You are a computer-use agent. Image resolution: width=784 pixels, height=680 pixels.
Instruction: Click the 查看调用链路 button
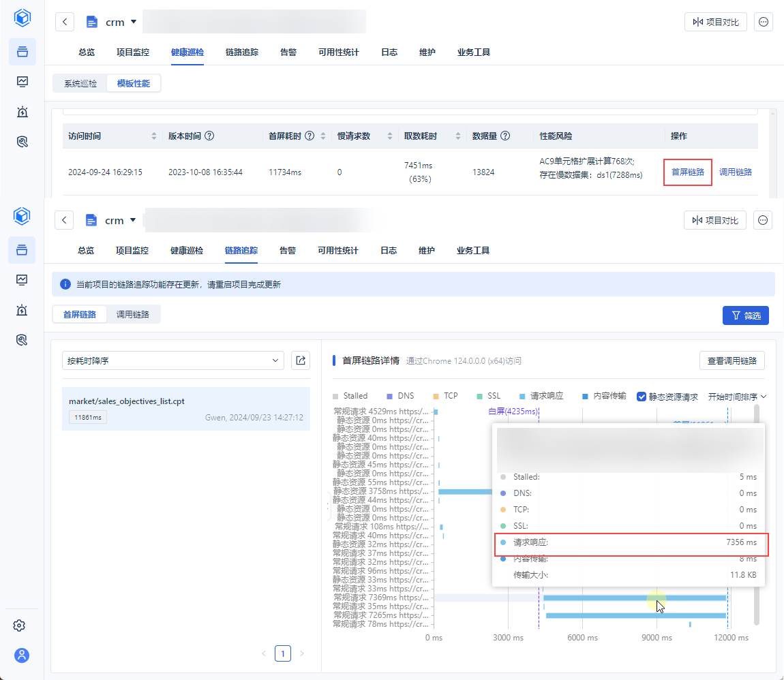[x=732, y=360]
